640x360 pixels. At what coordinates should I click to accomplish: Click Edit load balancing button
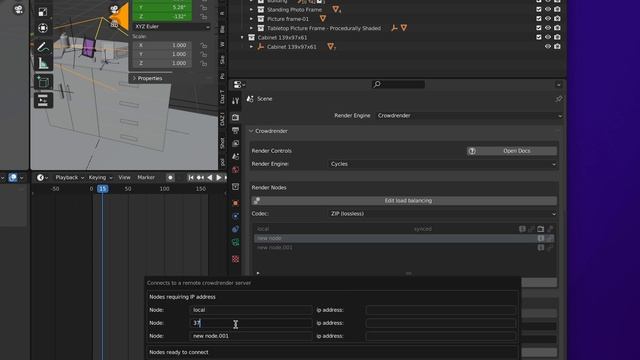(404, 201)
